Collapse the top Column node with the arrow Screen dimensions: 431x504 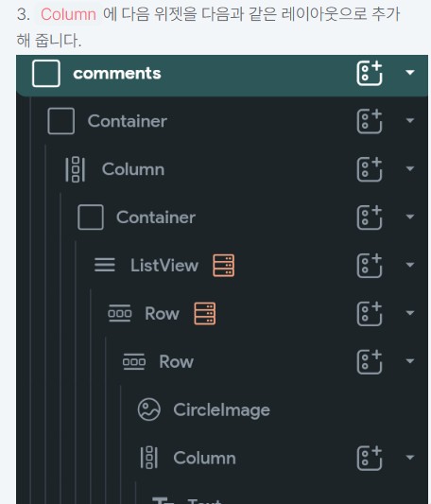click(410, 168)
